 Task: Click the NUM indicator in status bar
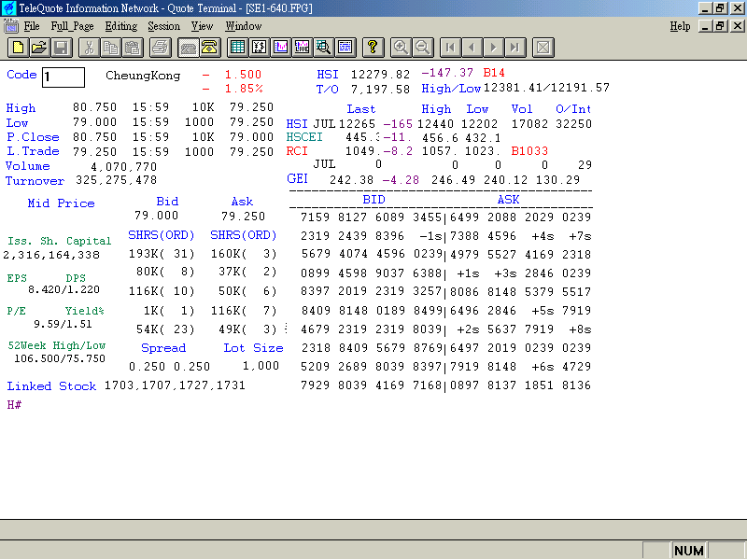[x=689, y=551]
